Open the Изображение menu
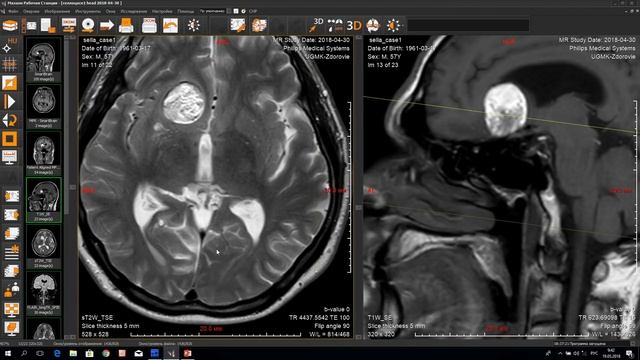640x360 pixels. [x=57, y=11]
